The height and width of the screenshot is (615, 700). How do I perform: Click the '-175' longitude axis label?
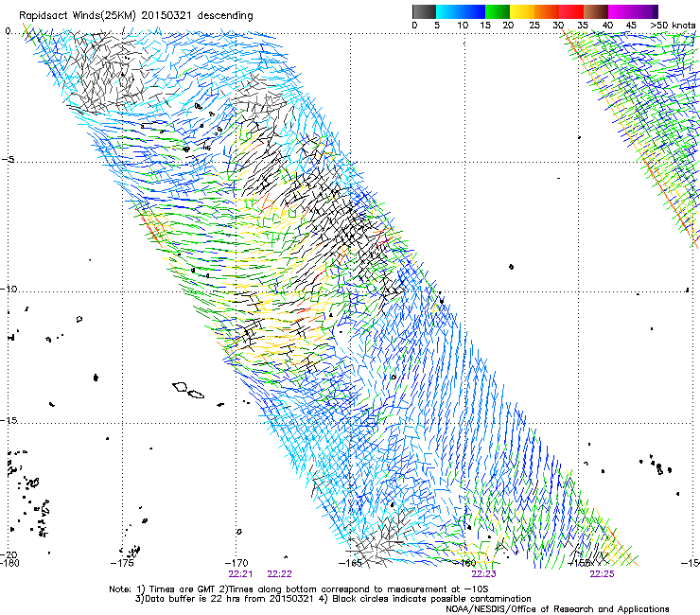[122, 563]
